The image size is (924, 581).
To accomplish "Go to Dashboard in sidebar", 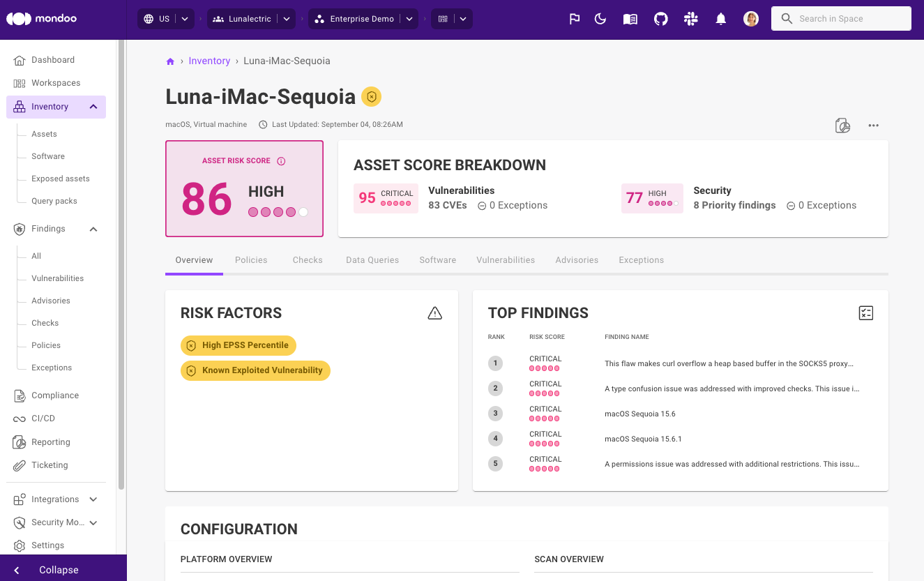I will click(53, 60).
